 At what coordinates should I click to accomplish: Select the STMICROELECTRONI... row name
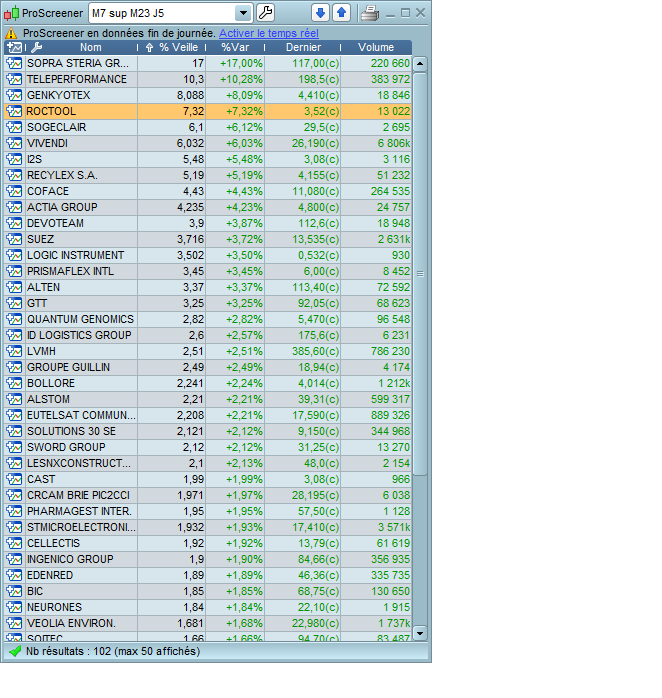coord(81,528)
